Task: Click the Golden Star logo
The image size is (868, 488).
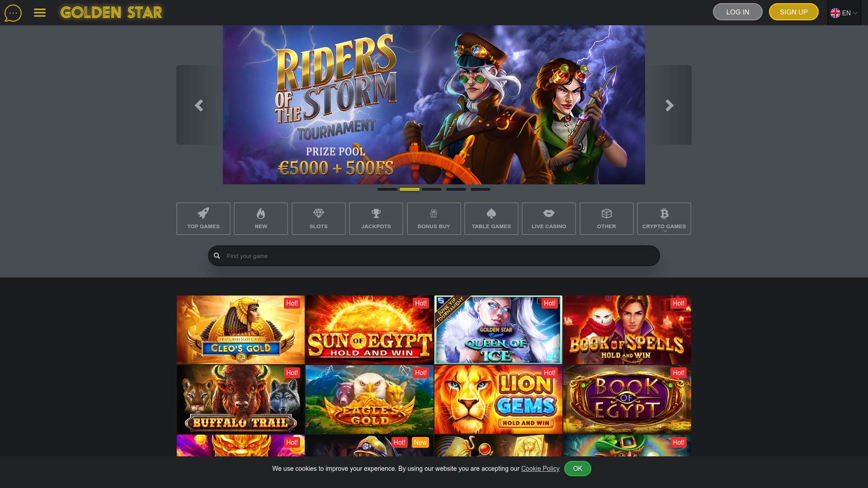Action: pyautogui.click(x=111, y=13)
